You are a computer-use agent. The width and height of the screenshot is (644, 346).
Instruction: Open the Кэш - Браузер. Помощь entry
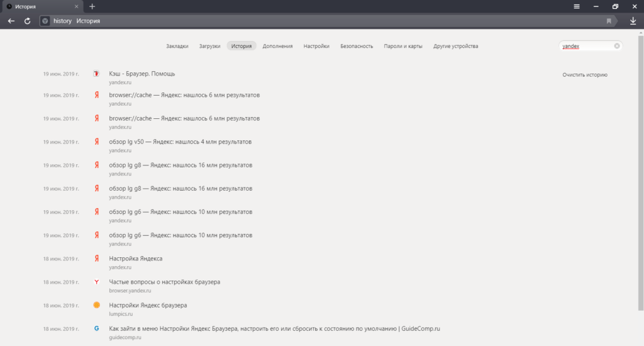click(142, 74)
